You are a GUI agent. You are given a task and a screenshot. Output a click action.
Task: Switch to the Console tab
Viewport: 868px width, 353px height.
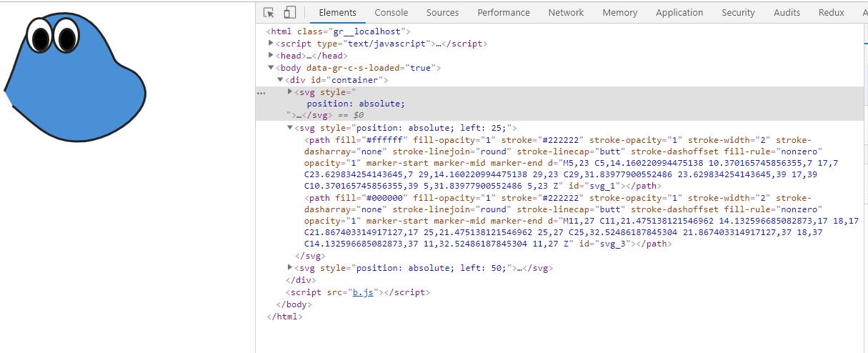(x=391, y=13)
